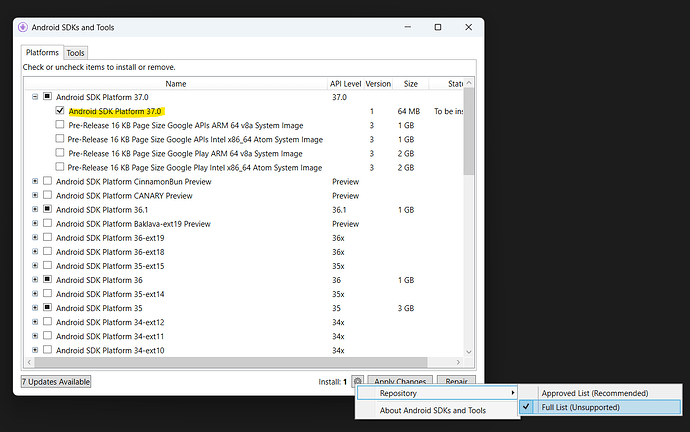Click the Android SDKs and Tools title bar icon
This screenshot has height=432, width=690.
[x=23, y=27]
